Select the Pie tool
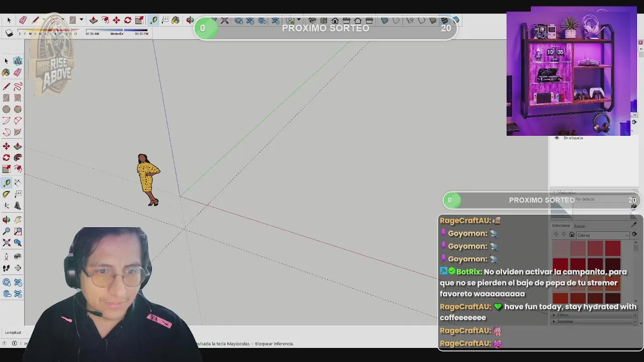 [x=18, y=132]
